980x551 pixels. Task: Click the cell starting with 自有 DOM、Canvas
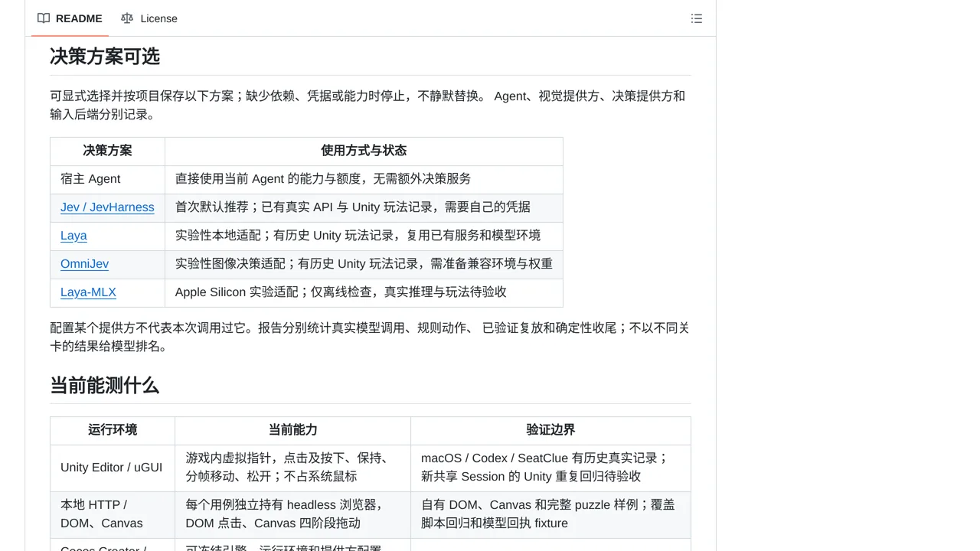(x=550, y=514)
